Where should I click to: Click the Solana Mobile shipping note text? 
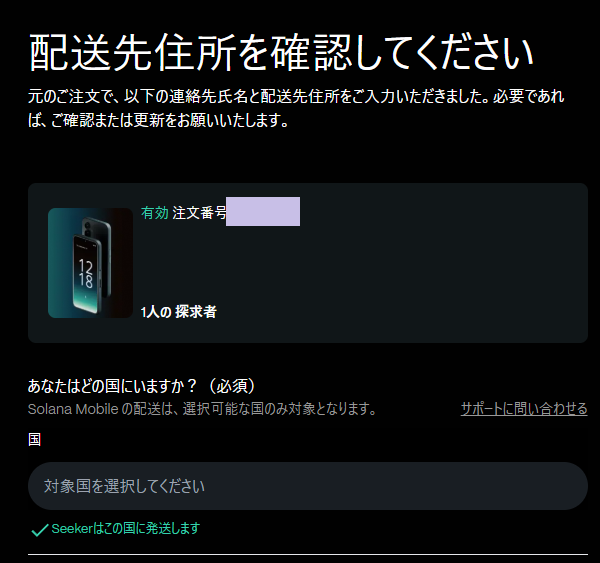pyautogui.click(x=203, y=409)
